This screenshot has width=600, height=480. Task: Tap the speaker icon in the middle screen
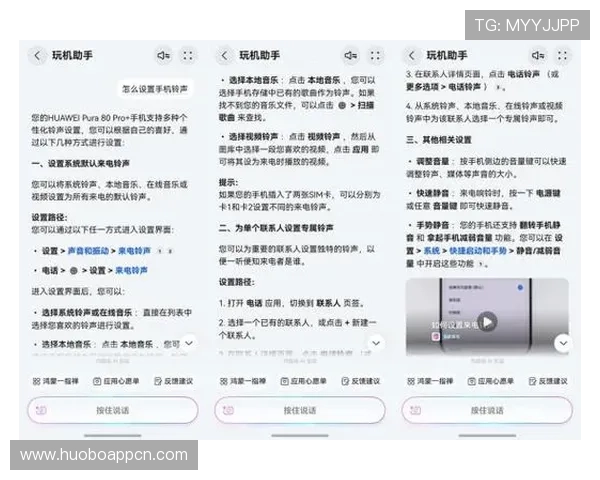coord(351,56)
